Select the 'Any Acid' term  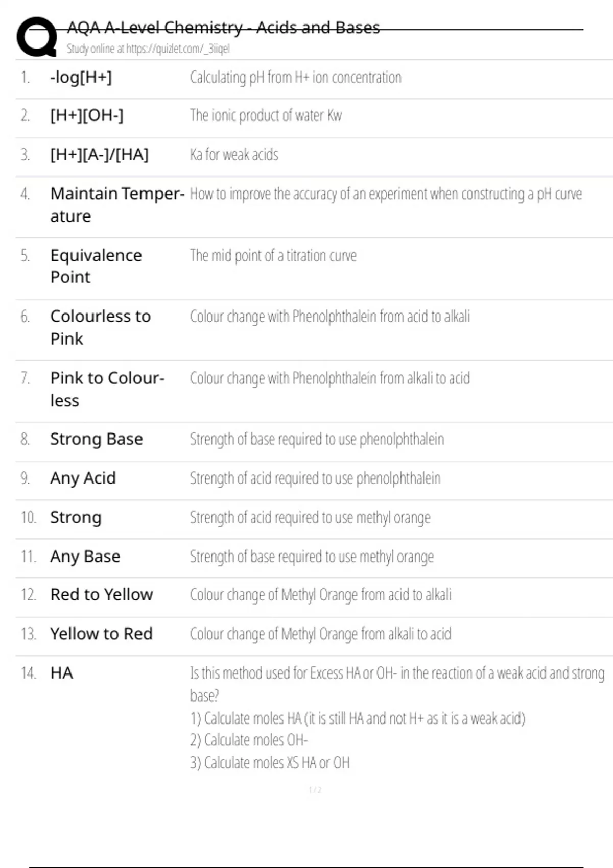[x=83, y=478]
